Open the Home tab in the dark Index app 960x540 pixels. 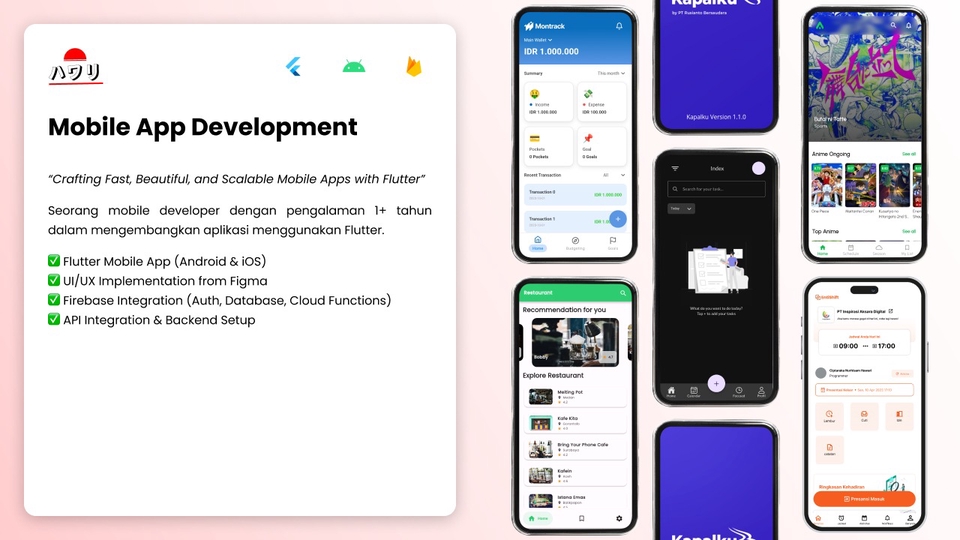[x=671, y=392]
